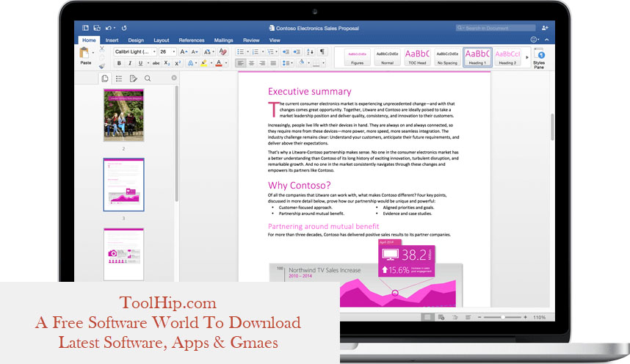
Task: Open the View tab
Action: [x=275, y=40]
